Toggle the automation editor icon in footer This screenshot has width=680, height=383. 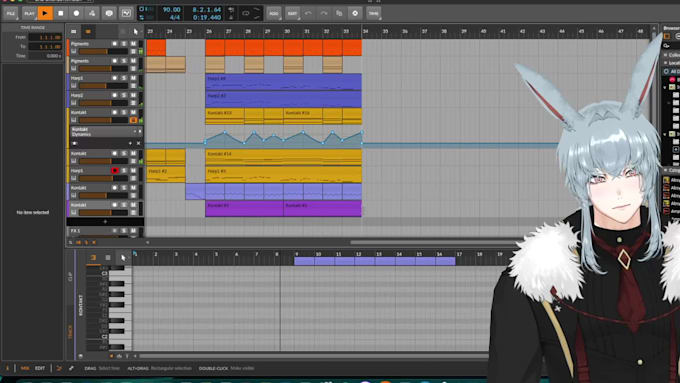(x=59, y=368)
